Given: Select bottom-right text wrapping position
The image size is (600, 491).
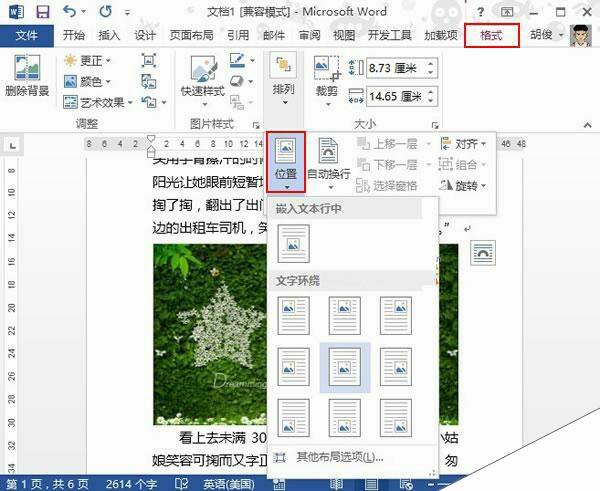Looking at the screenshot, I should point(396,418).
